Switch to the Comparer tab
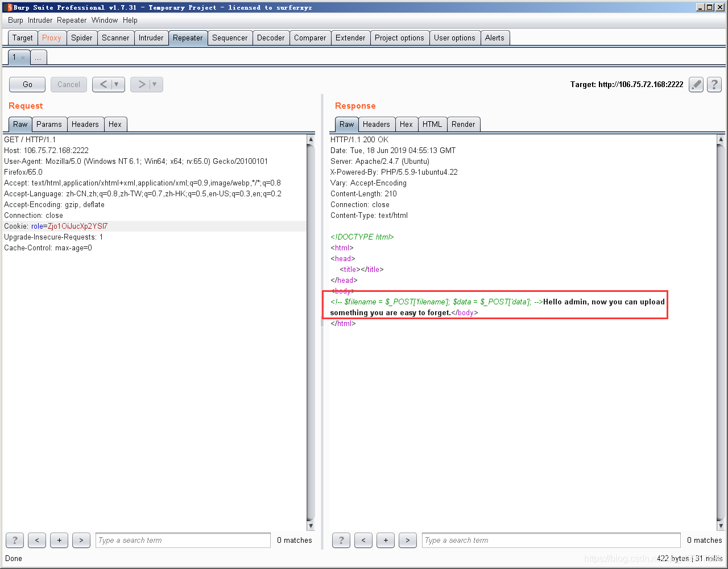Screen dimensions: 728x569 [310, 38]
